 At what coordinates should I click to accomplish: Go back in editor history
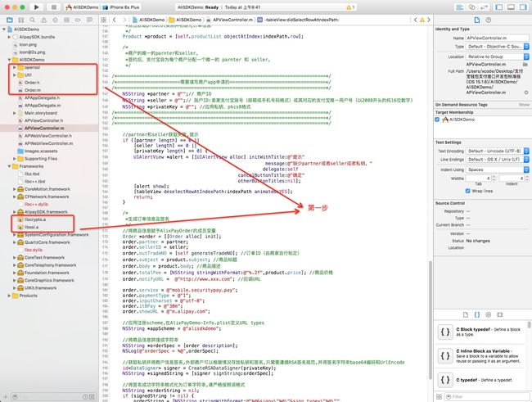(x=115, y=20)
